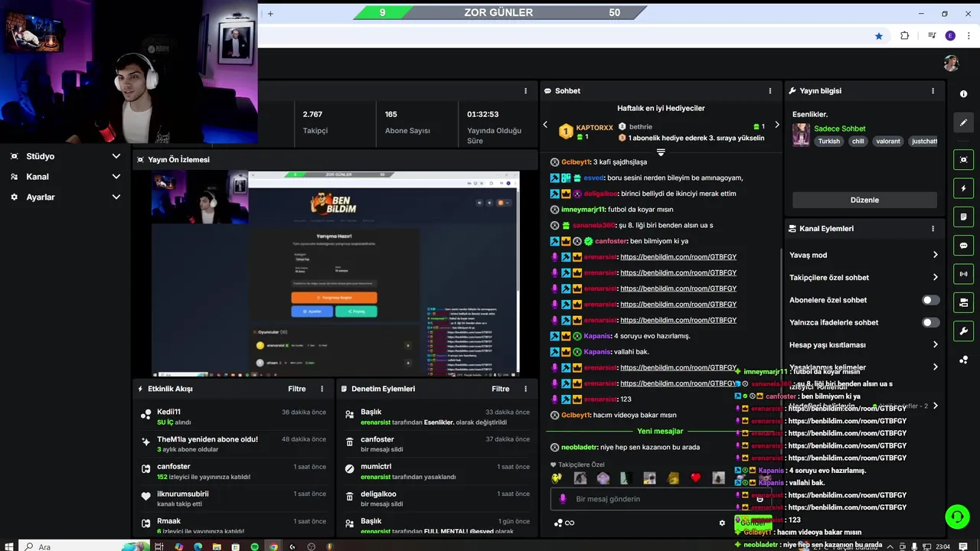Bookmark page with browser star icon

coord(879,36)
